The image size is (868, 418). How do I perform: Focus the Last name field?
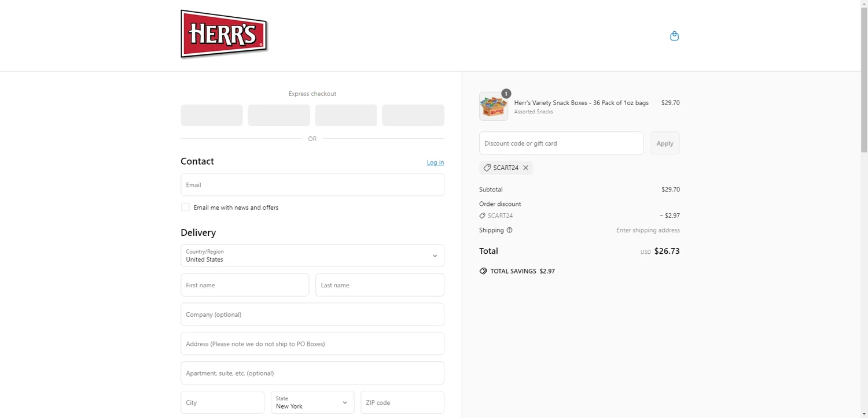pos(380,285)
